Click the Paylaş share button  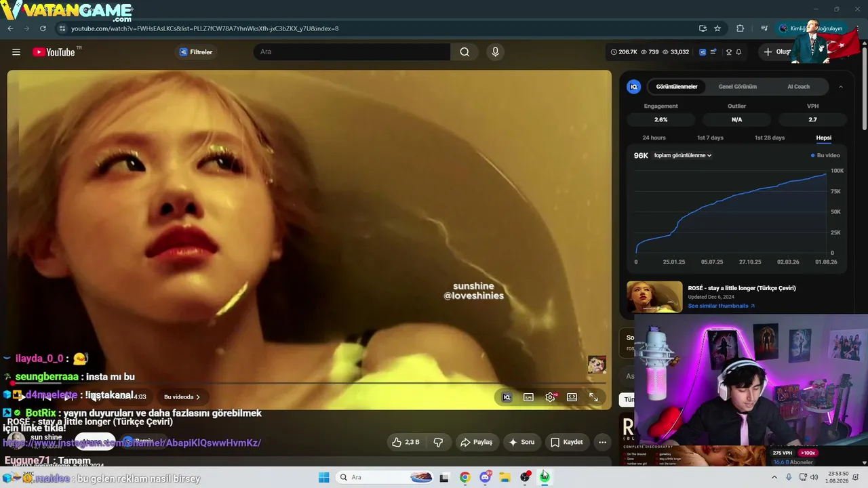[476, 442]
